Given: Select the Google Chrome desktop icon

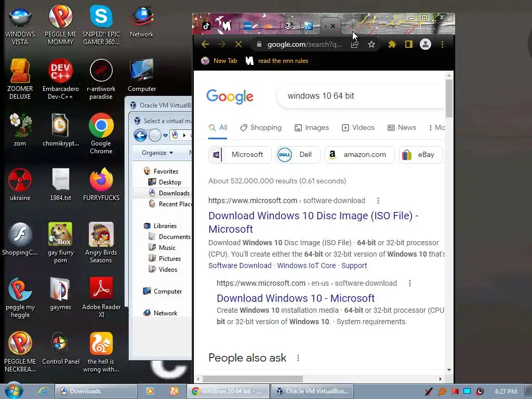Looking at the screenshot, I should [x=101, y=134].
